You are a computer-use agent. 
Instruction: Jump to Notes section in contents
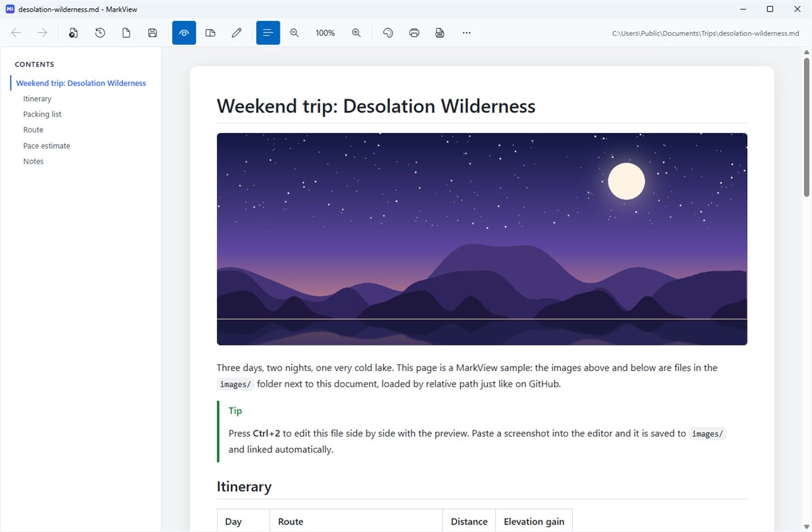point(33,161)
